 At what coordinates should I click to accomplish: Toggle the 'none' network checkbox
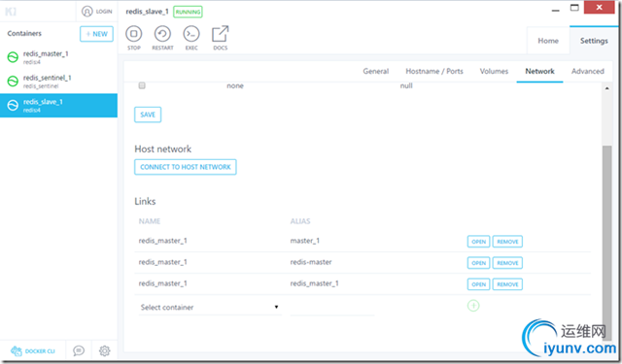point(142,85)
